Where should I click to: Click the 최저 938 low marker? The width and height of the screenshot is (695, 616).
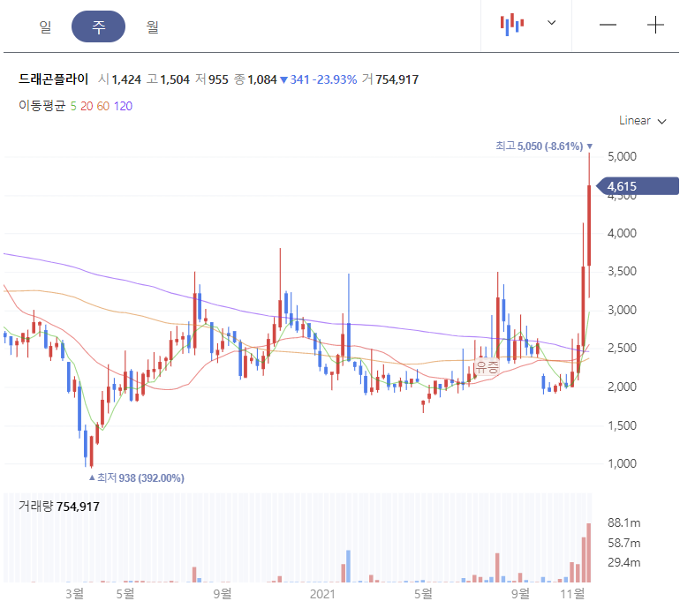pos(137,477)
